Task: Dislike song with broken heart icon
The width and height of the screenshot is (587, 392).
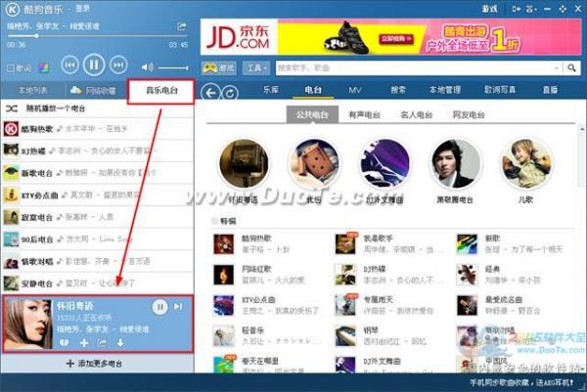Action: [x=64, y=343]
